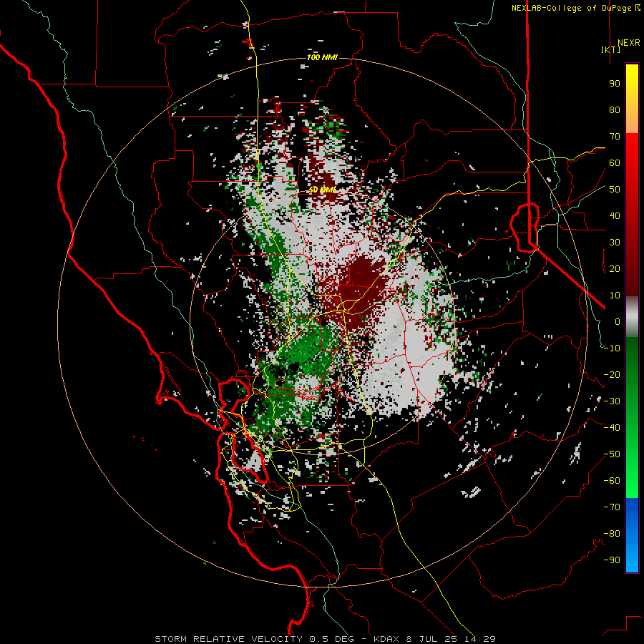This screenshot has height=644, width=644.
Task: Click the positive 10 scale label
Action: [x=615, y=296]
